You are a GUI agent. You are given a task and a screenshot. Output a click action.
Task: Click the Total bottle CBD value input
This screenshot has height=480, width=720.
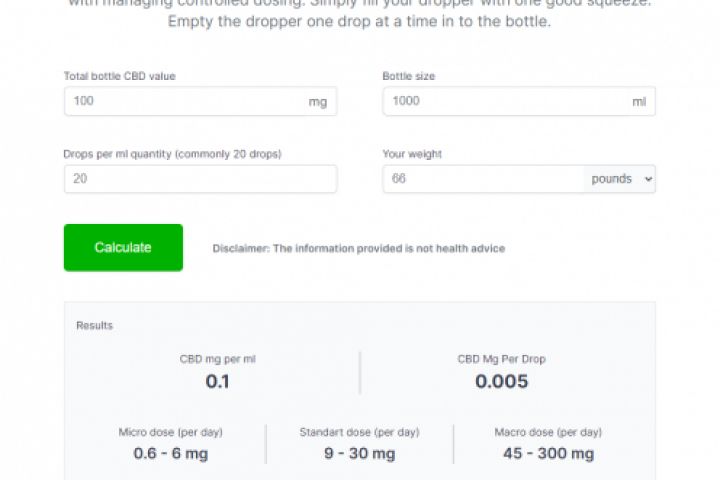[185, 101]
